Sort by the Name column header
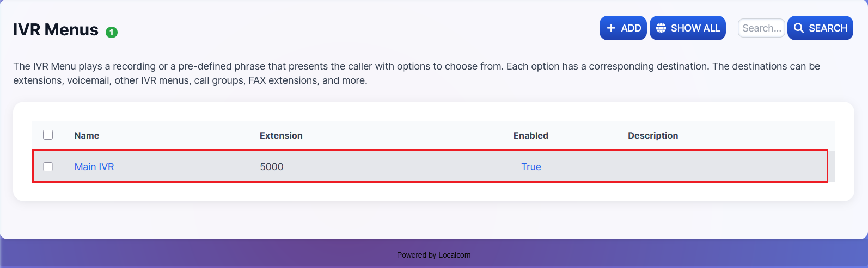This screenshot has width=868, height=268. point(87,135)
